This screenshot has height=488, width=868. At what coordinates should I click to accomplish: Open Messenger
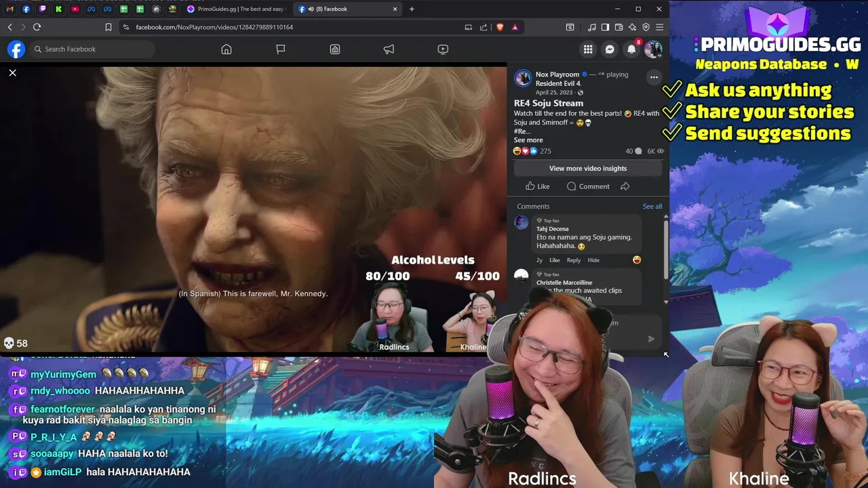coord(610,49)
